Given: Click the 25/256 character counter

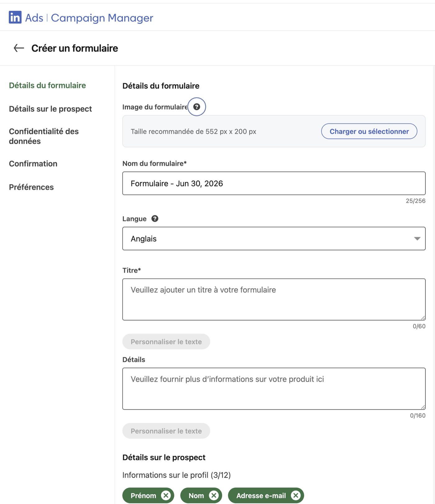Looking at the screenshot, I should 415,201.
